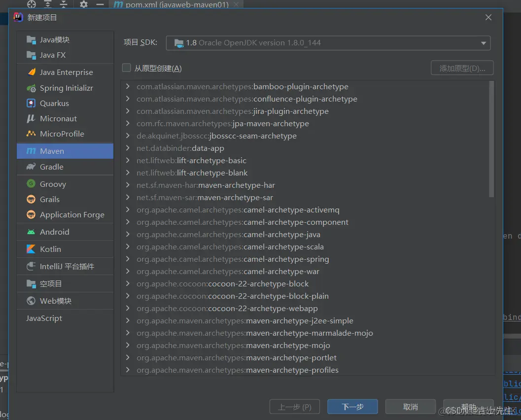Select the Maven icon in sidebar
521x420 pixels.
(31, 151)
